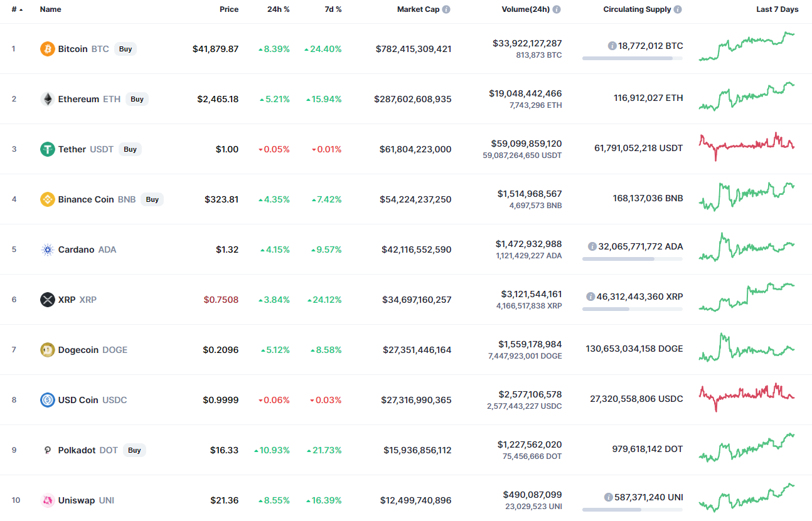Click the Dogecoin logo icon
Viewport: 812px width, 521px height.
point(48,350)
